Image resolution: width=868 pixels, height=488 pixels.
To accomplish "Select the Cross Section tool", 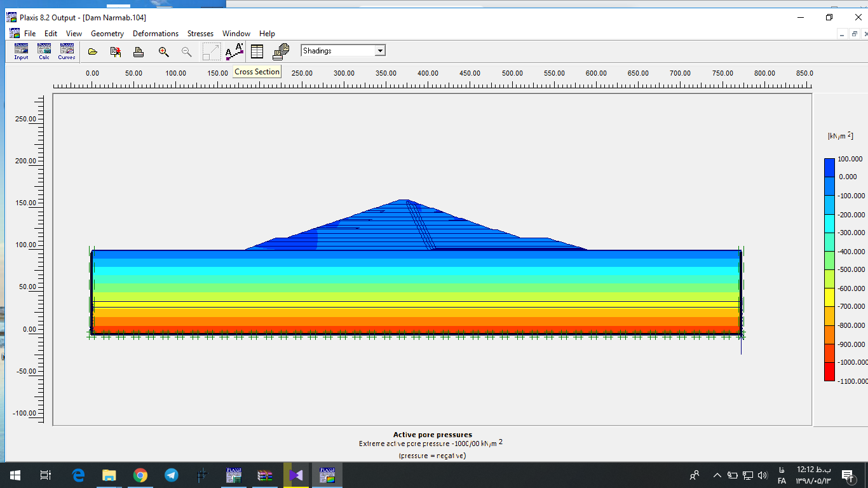I will click(234, 51).
